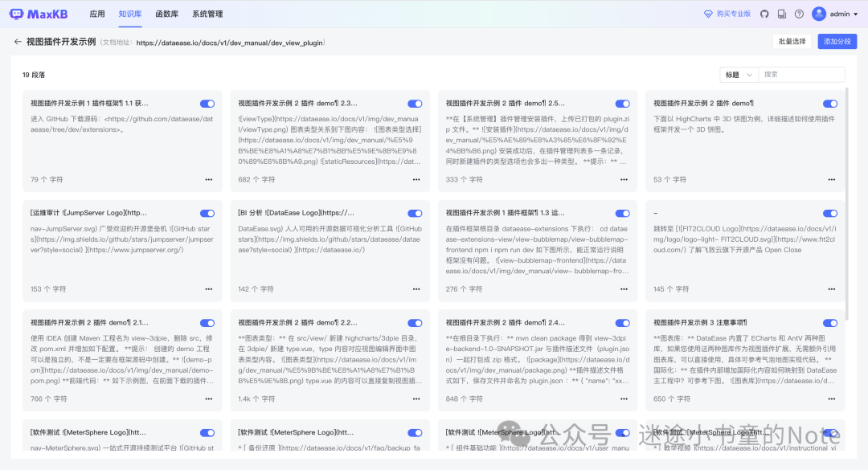Open more options for the 145 个字符 card

832,289
